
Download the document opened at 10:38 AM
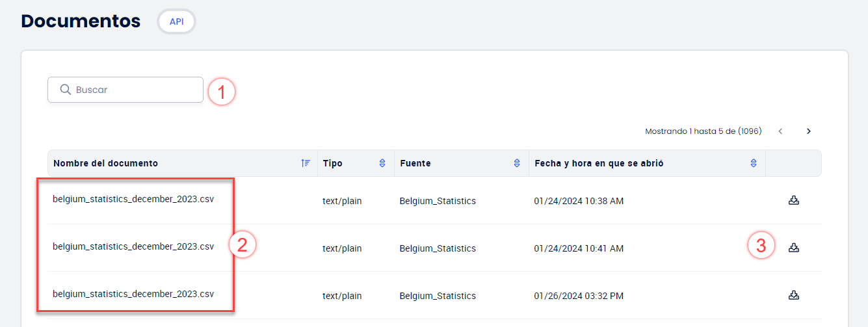click(793, 200)
